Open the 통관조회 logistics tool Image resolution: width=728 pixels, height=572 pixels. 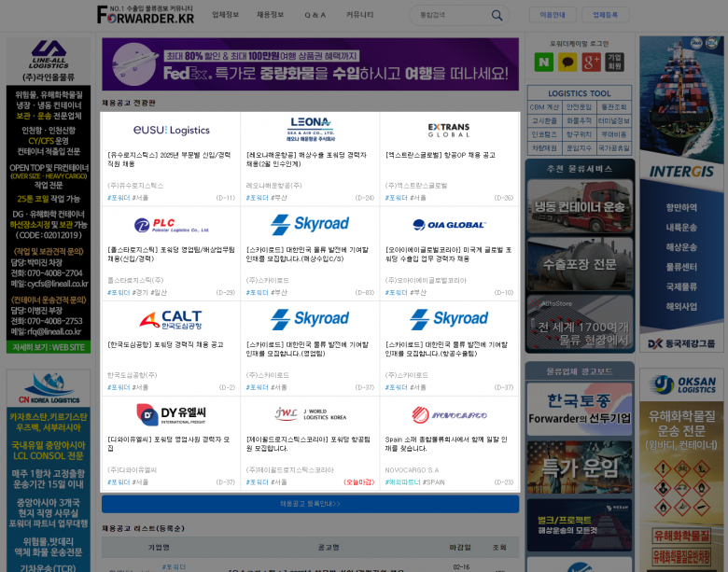[614, 106]
